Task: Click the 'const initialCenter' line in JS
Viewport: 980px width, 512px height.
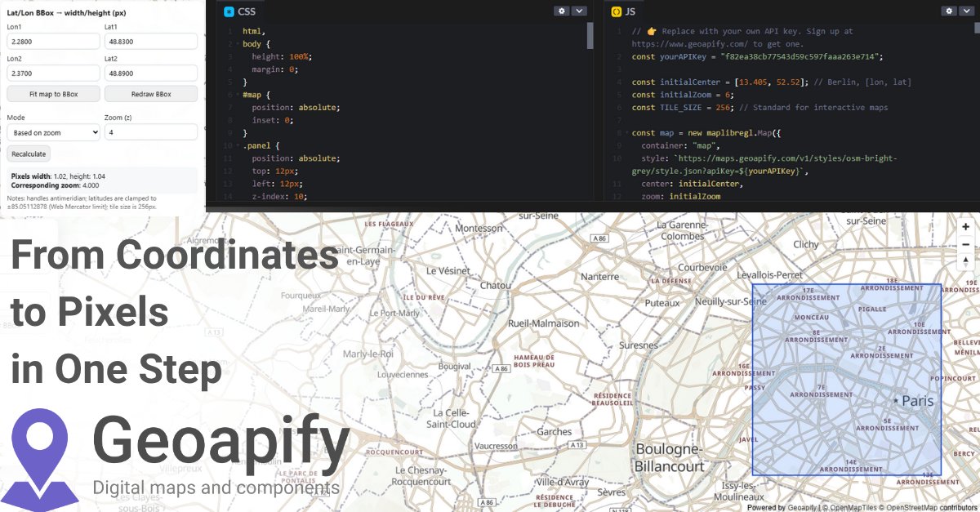Action: tap(771, 82)
